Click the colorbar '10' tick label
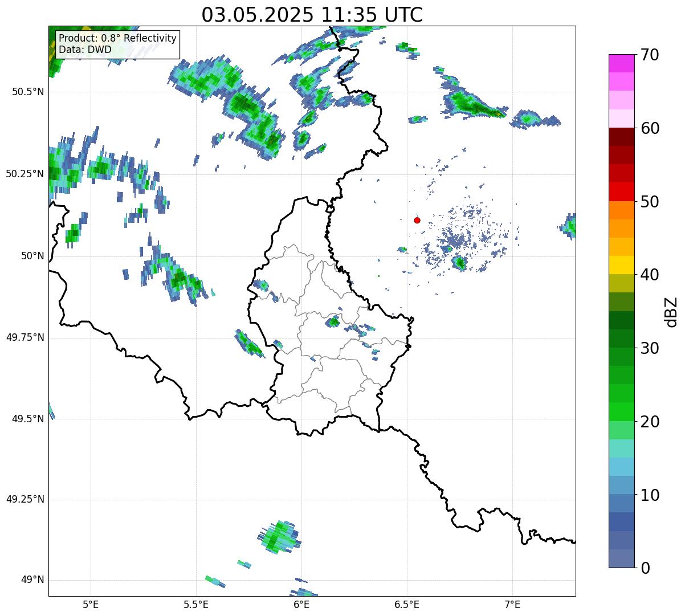The image size is (685, 616). pos(650,495)
